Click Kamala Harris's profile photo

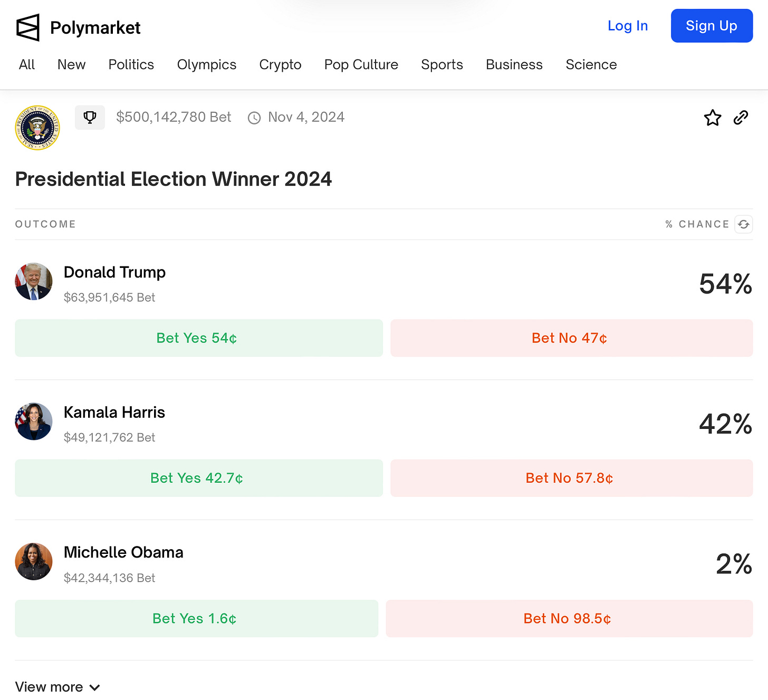[x=34, y=421]
